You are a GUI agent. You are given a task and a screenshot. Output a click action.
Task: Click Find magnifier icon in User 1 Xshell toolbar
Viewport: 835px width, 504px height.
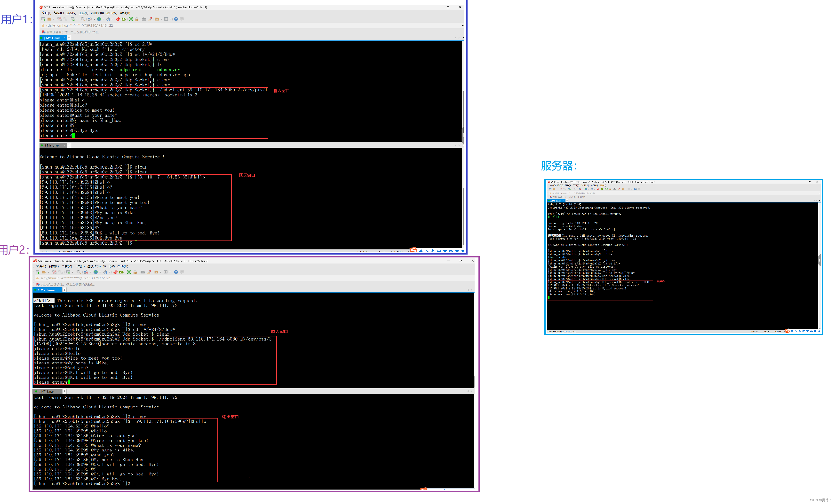[x=83, y=19]
